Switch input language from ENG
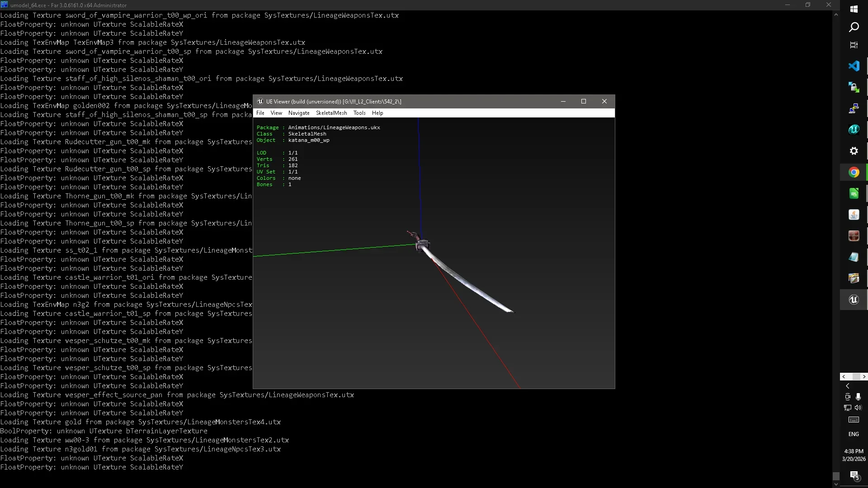Screen dimensions: 868x488 click(854, 434)
